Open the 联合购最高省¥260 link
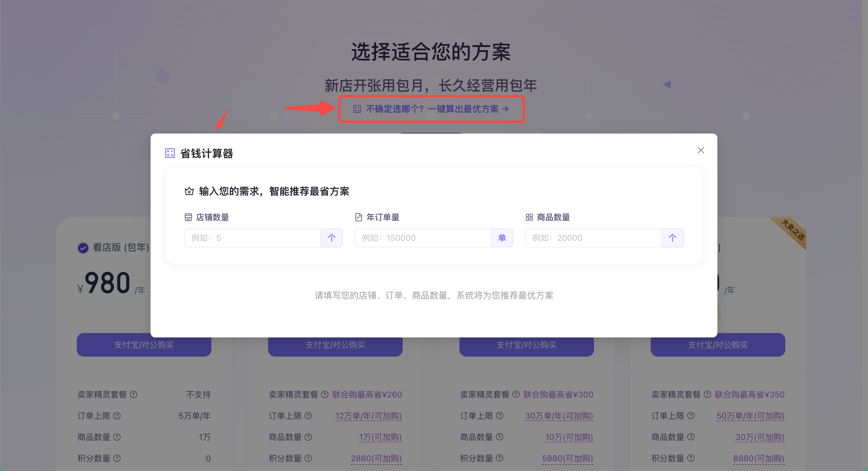 [x=367, y=394]
